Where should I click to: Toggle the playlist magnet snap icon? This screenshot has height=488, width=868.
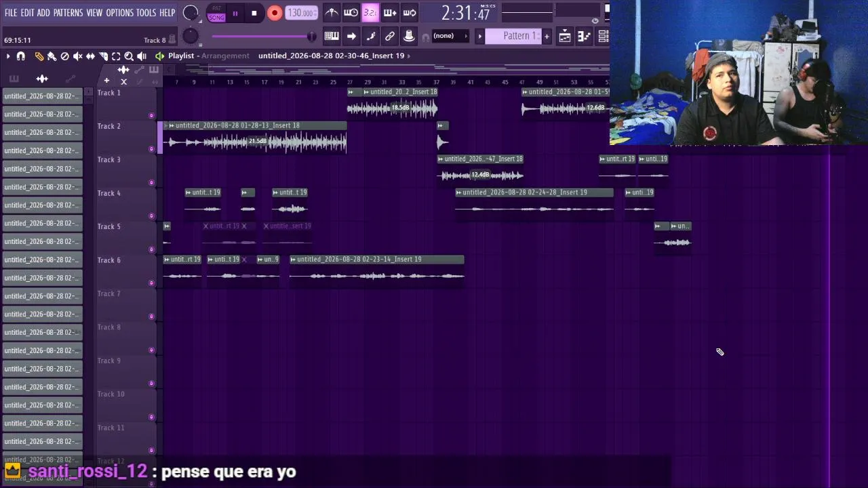[x=21, y=56]
